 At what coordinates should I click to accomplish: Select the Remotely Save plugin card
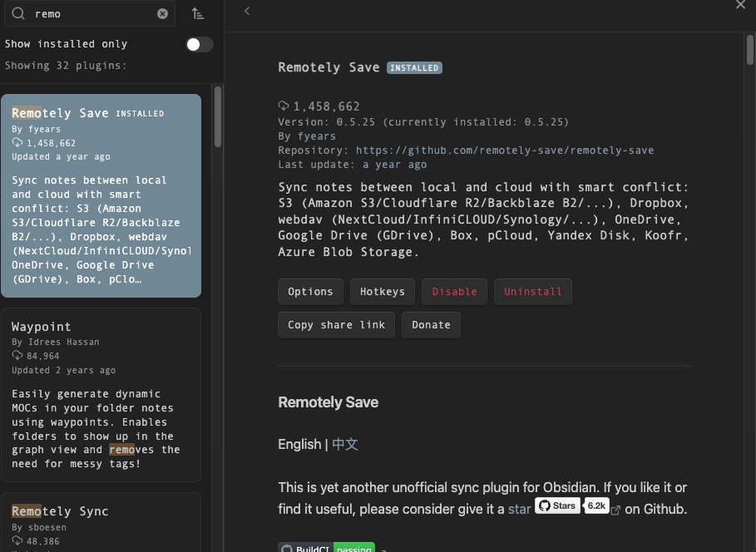click(x=101, y=195)
